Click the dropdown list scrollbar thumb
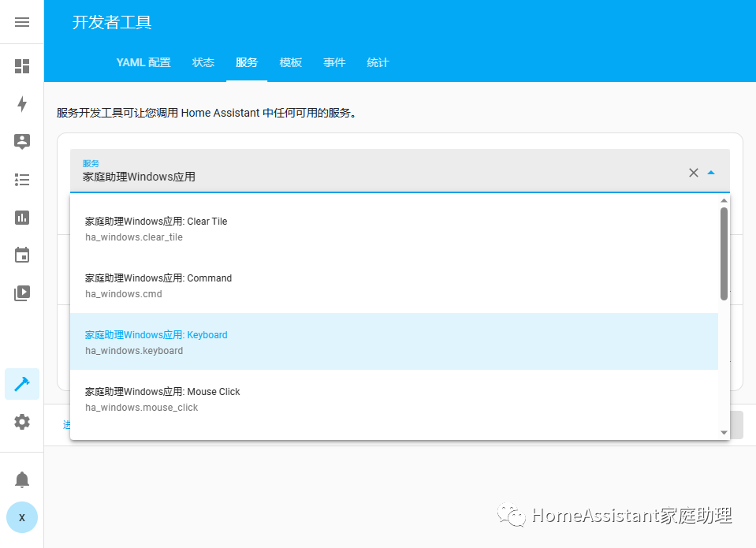Viewport: 756px width, 548px height. pyautogui.click(x=724, y=254)
